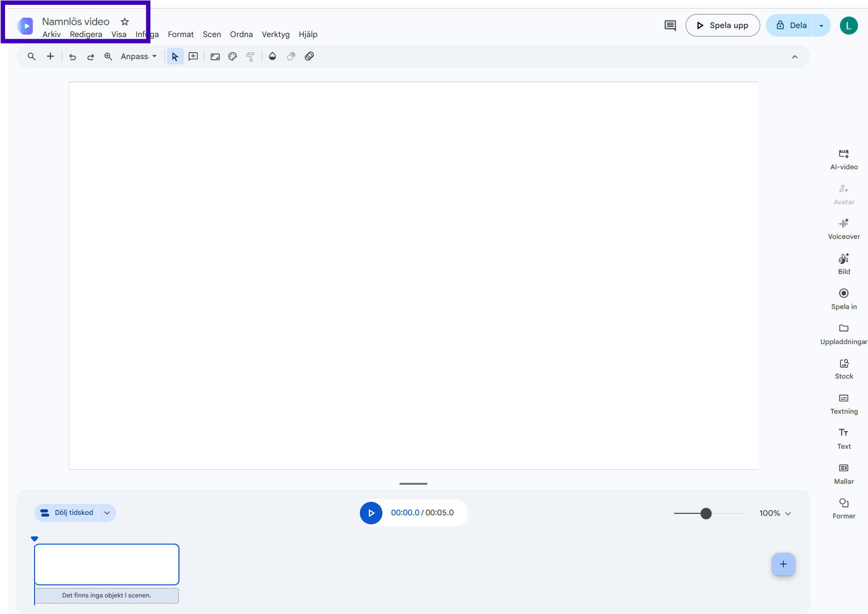868x614 pixels.
Task: Redo the last action
Action: click(91, 57)
